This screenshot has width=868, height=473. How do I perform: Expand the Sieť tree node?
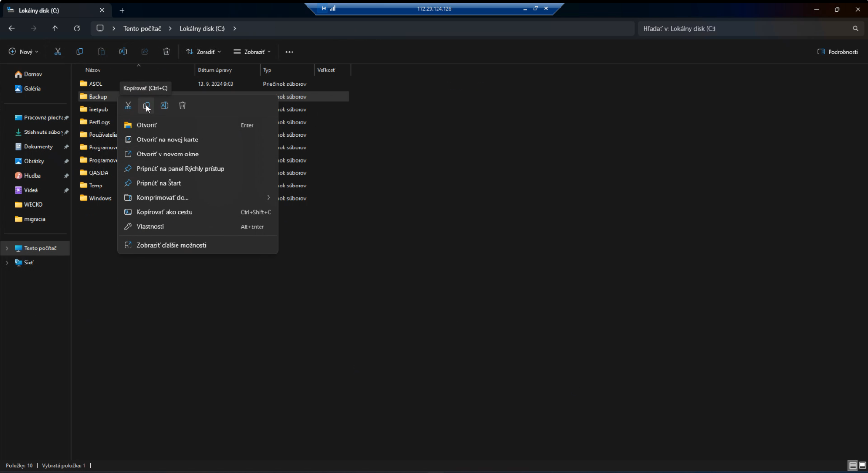coord(7,263)
